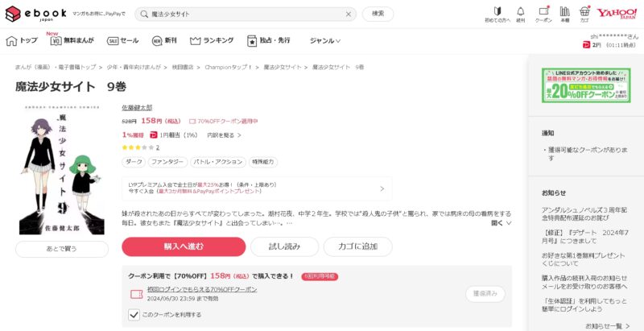This screenshot has height=331, width=644.
Task: Clear search text with the X icon
Action: coord(349,14)
